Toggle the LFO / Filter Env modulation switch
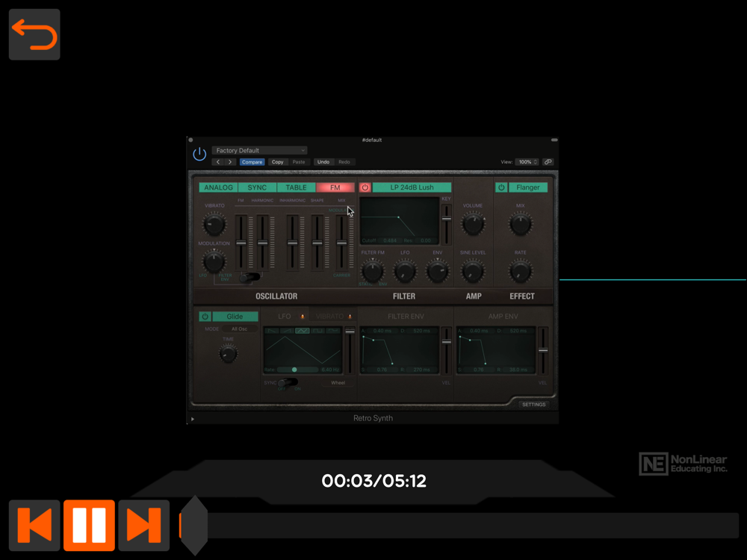747x560 pixels. 249,277
